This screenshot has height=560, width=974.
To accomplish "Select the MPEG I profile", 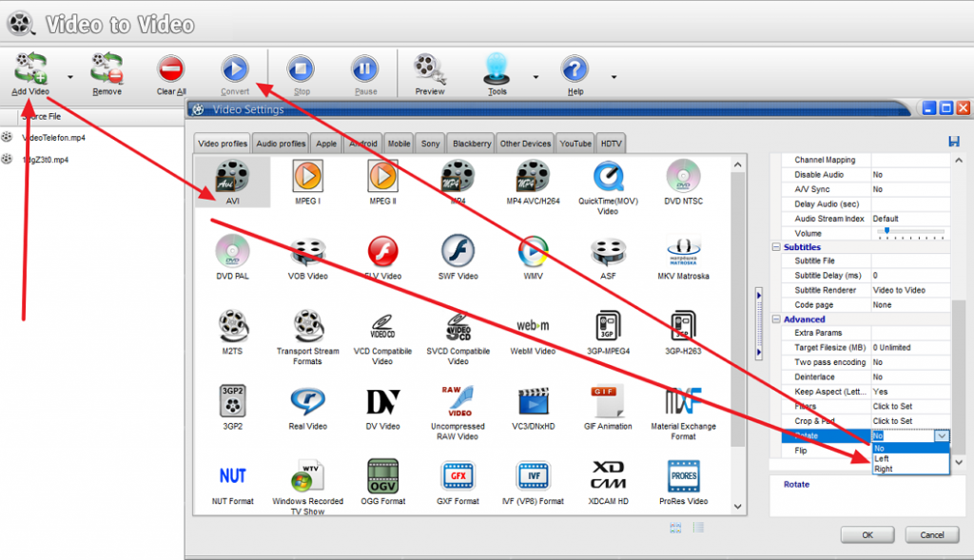I will tap(307, 182).
